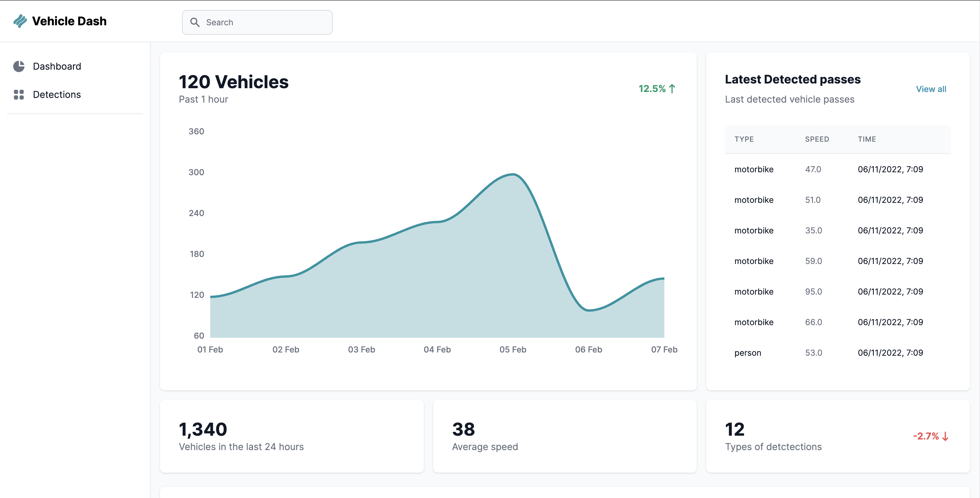
Task: Click the Vehicle Dash logo icon
Action: (20, 21)
